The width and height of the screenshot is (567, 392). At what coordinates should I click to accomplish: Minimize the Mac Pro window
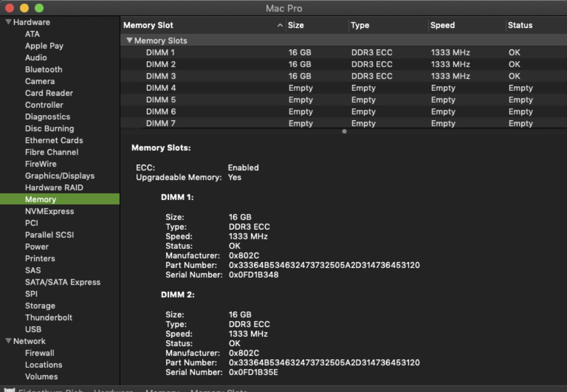[x=24, y=8]
